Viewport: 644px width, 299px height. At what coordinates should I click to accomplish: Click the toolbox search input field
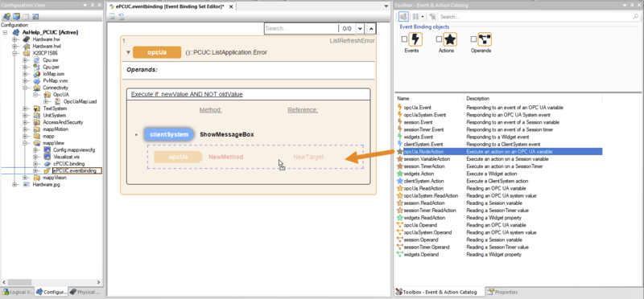coord(535,17)
